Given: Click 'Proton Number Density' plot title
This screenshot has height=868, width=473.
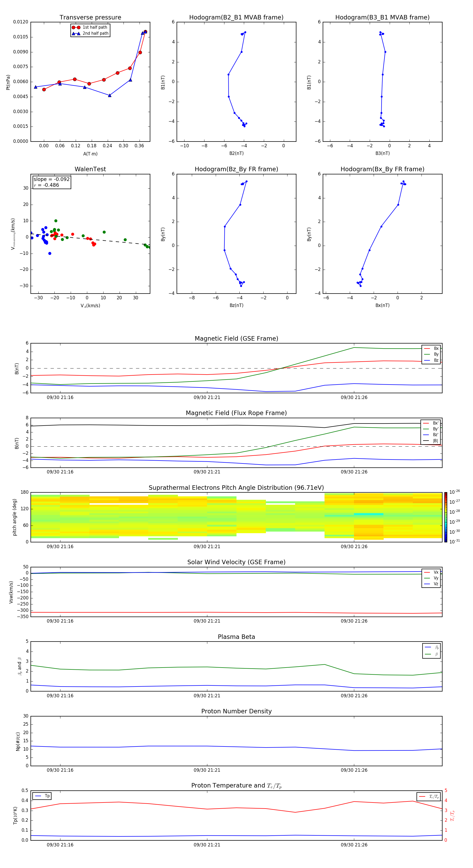Looking at the screenshot, I should (236, 711).
